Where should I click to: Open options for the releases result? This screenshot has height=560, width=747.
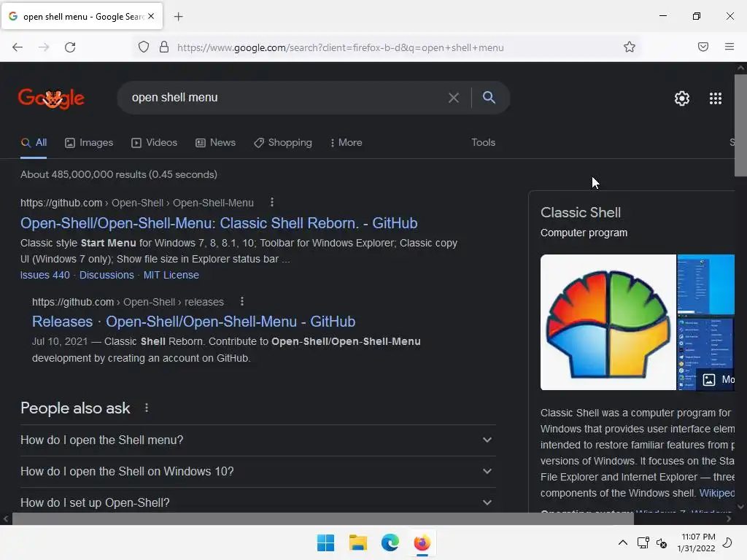coord(242,301)
